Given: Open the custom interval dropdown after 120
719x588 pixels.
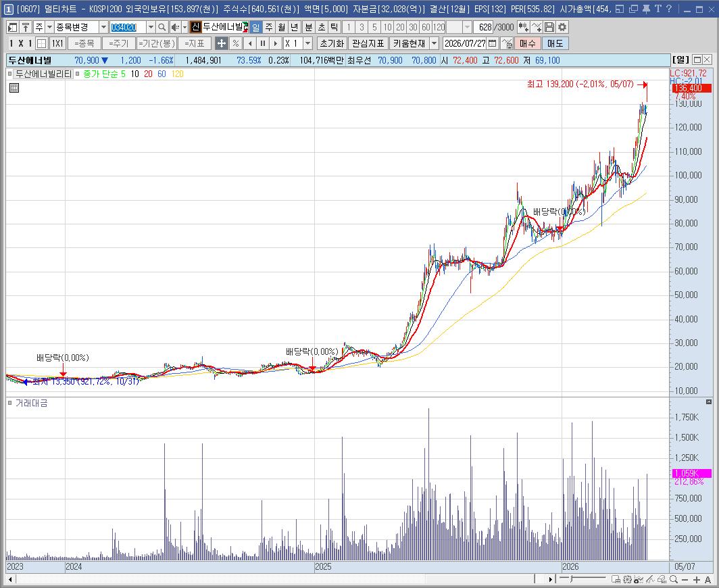Looking at the screenshot, I should point(467,28).
